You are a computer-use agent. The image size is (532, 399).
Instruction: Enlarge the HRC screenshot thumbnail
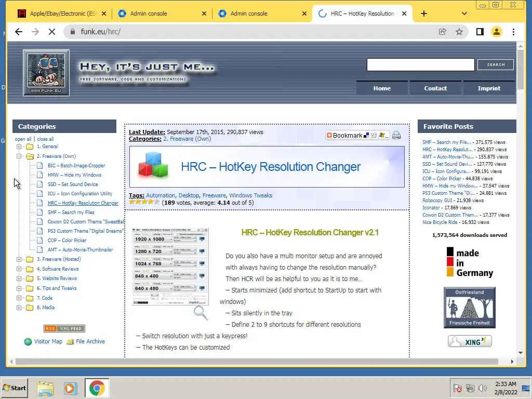170,267
